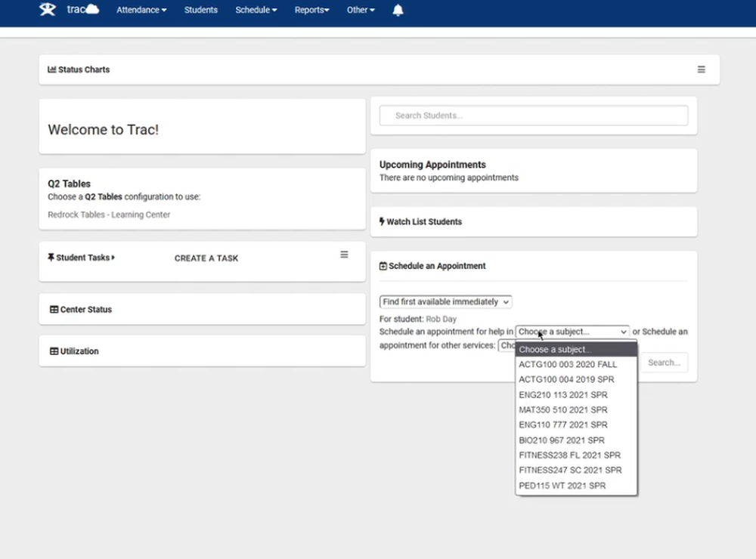This screenshot has width=756, height=559.
Task: Select the Choose a subject placeholder option
Action: [576, 349]
